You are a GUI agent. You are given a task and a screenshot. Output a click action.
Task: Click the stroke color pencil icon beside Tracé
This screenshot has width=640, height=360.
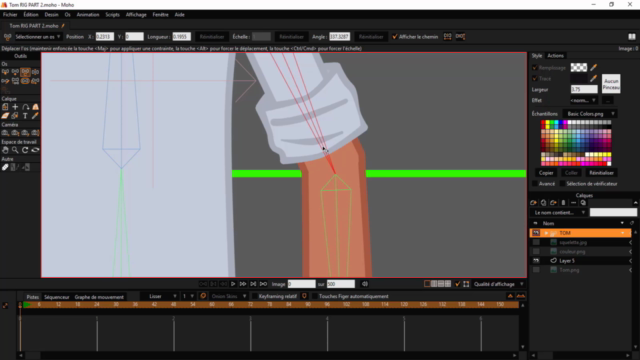point(593,78)
